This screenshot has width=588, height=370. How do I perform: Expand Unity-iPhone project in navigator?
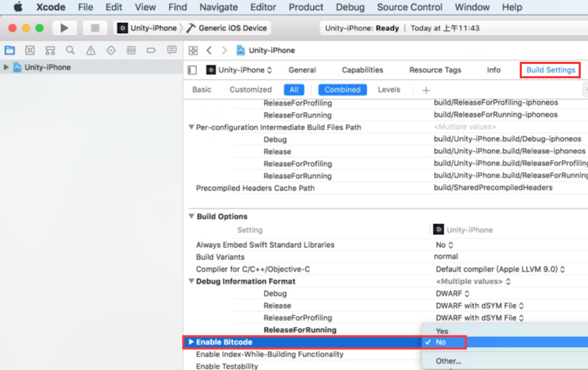click(x=6, y=68)
